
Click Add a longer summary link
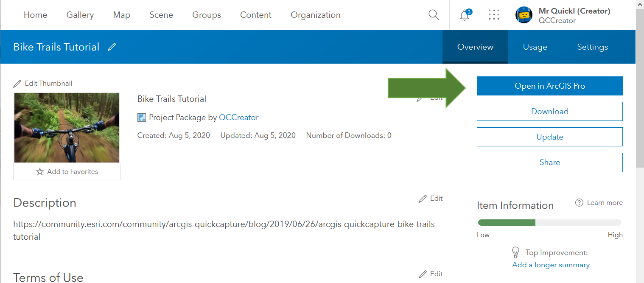pos(551,265)
